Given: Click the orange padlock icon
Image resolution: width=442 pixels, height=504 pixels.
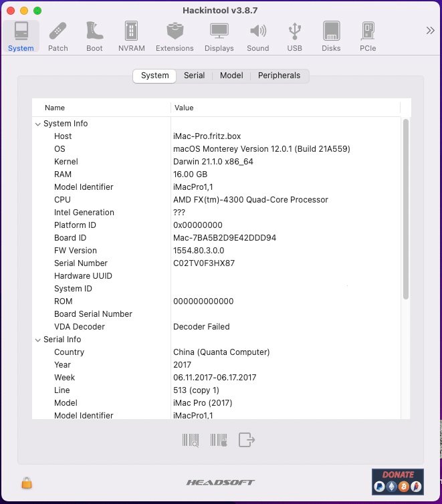Looking at the screenshot, I should point(27,483).
